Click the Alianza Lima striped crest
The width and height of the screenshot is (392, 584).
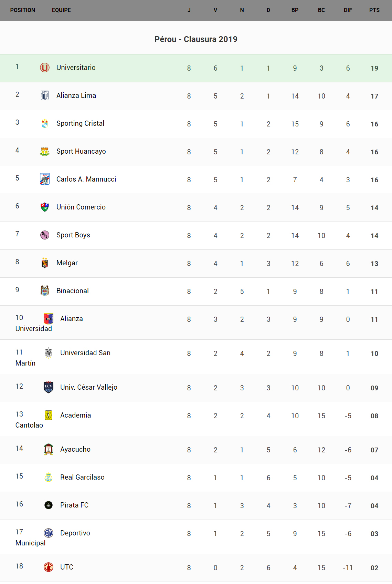pyautogui.click(x=45, y=95)
